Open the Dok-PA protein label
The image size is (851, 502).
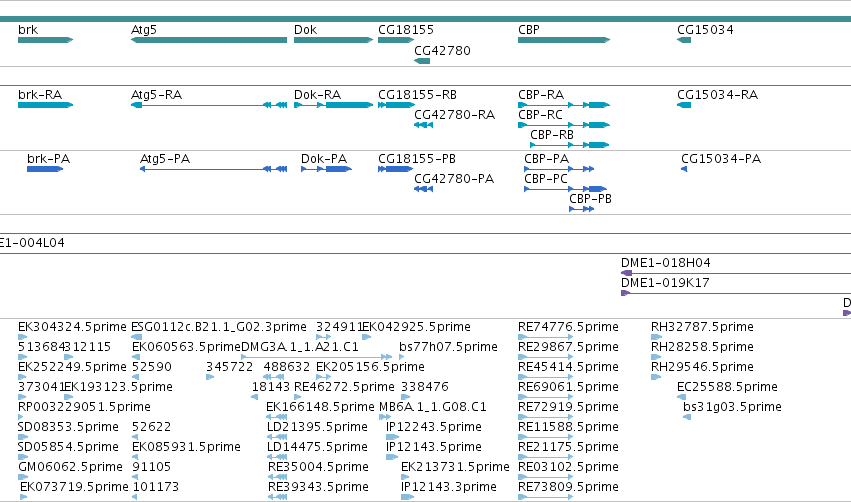point(324,159)
